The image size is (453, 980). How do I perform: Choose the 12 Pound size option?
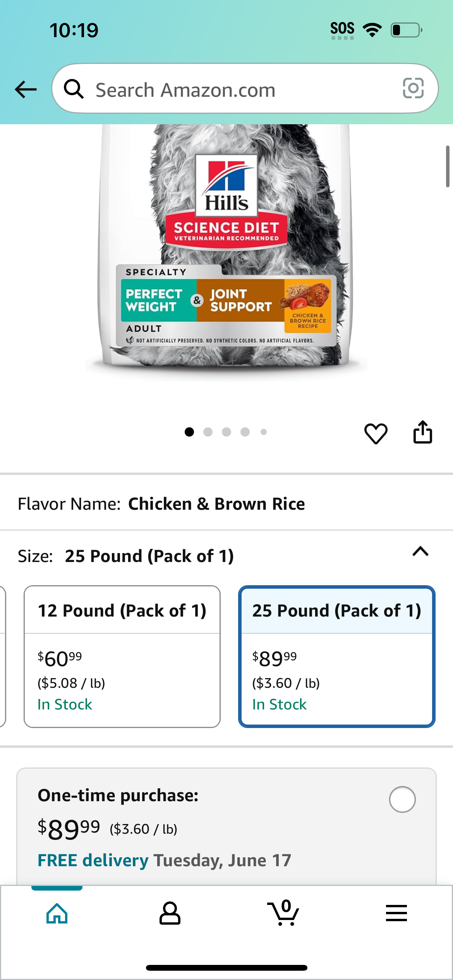click(122, 656)
